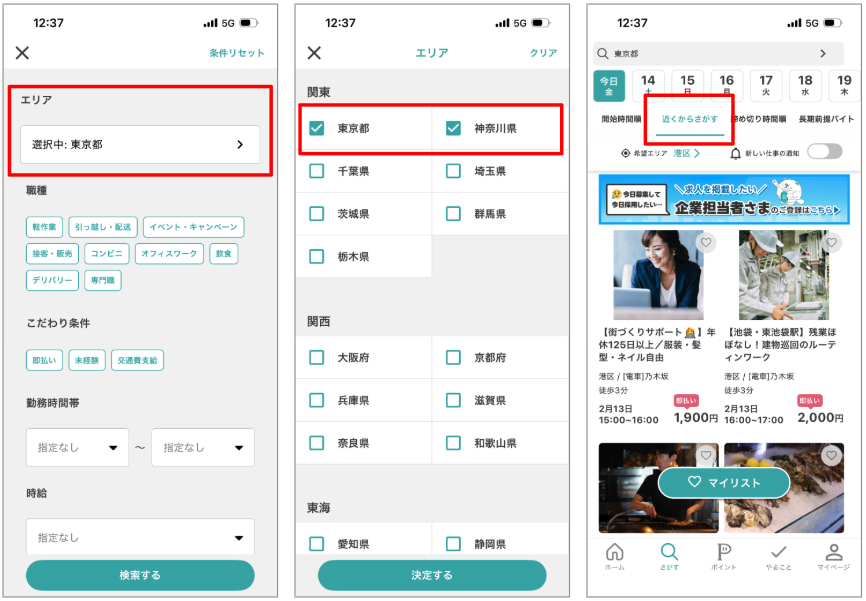866x601 pixels.
Task: Open the area selector showing 選択中: 東京都
Action: point(140,144)
